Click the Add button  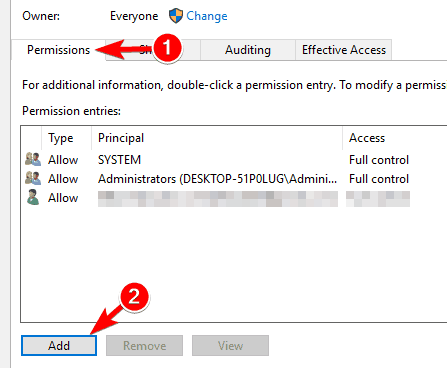[59, 346]
